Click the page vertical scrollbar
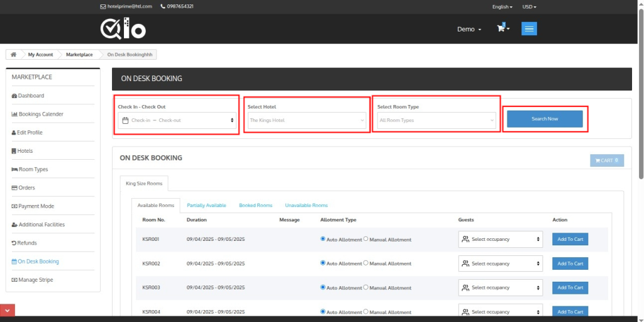The height and width of the screenshot is (322, 644). 641,94
